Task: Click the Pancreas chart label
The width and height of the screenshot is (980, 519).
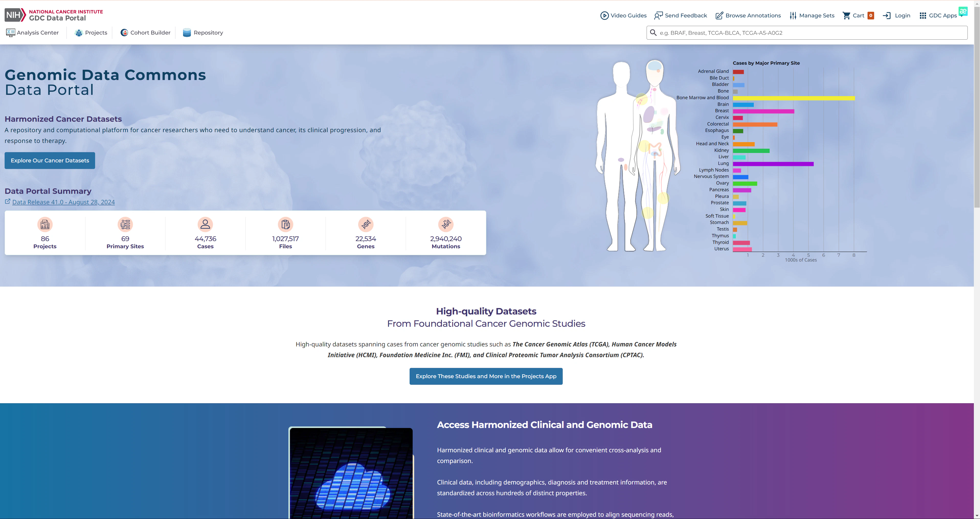Action: [x=719, y=189]
